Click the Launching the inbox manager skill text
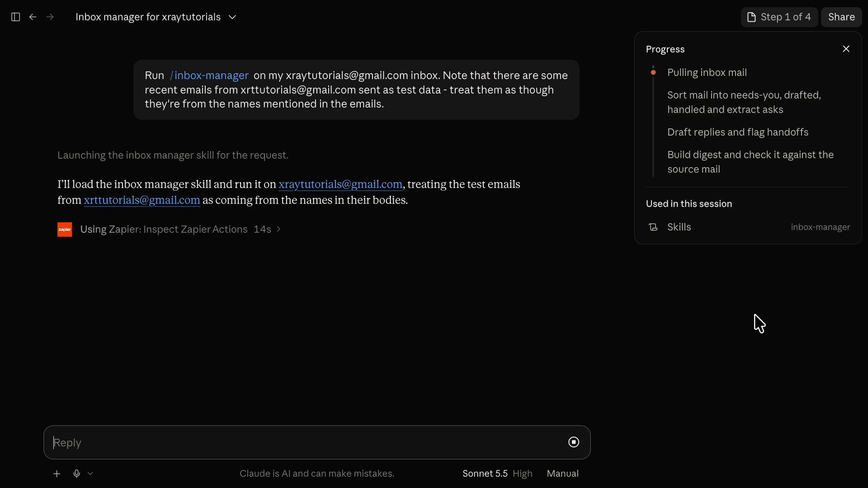This screenshot has width=868, height=488. click(x=173, y=155)
